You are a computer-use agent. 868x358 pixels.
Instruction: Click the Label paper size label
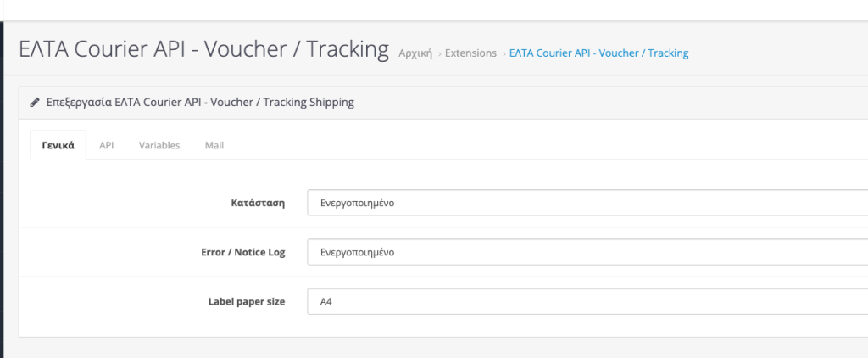tap(247, 301)
